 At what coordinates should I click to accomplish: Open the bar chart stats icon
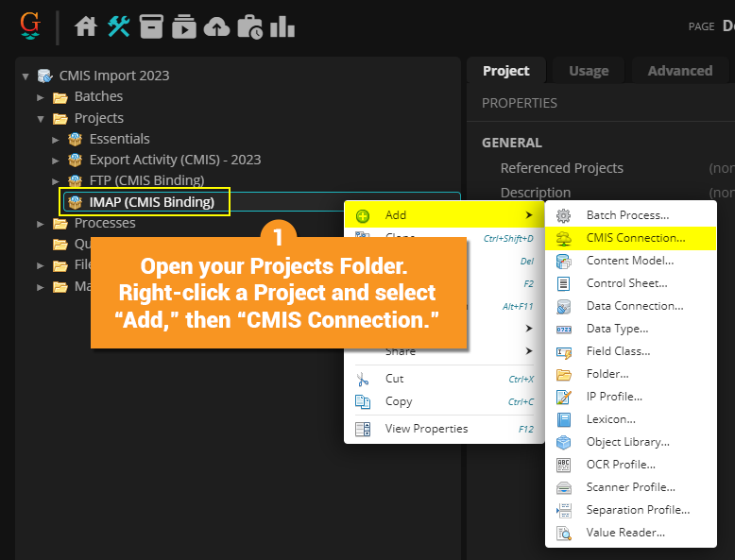click(x=282, y=26)
